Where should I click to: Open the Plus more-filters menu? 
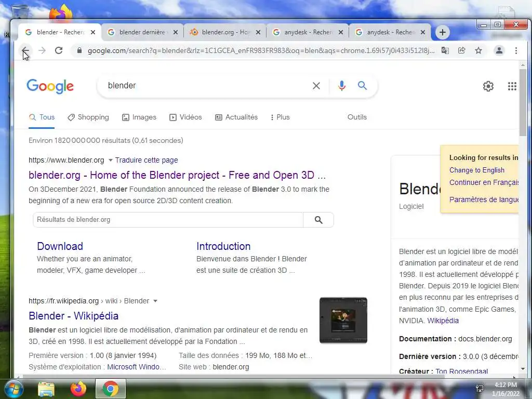pos(280,117)
